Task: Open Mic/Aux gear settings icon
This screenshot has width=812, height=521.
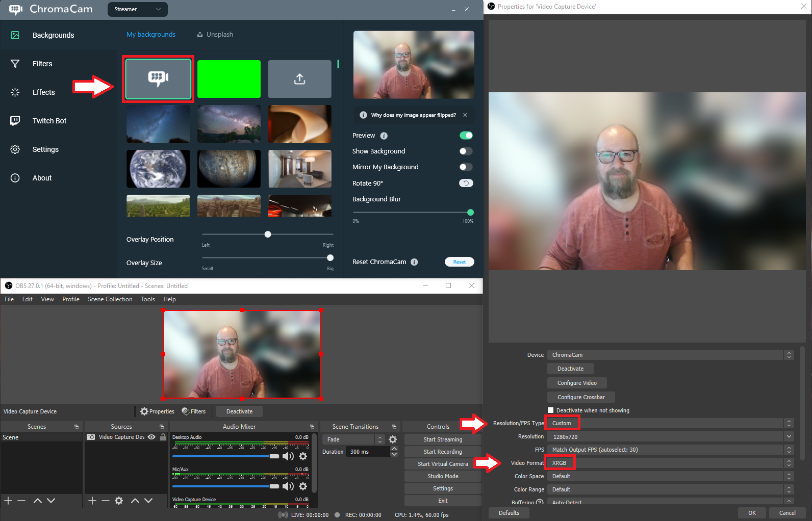Action: pyautogui.click(x=303, y=486)
